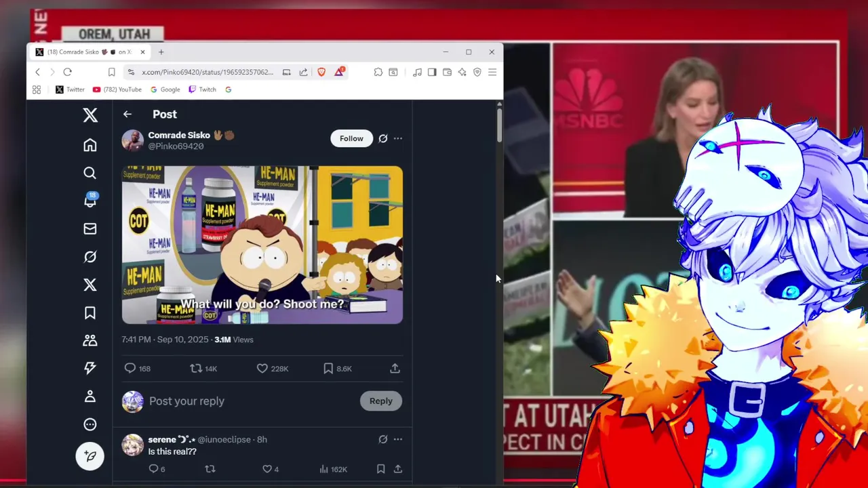
Task: Share this page from address bar
Action: click(303, 72)
